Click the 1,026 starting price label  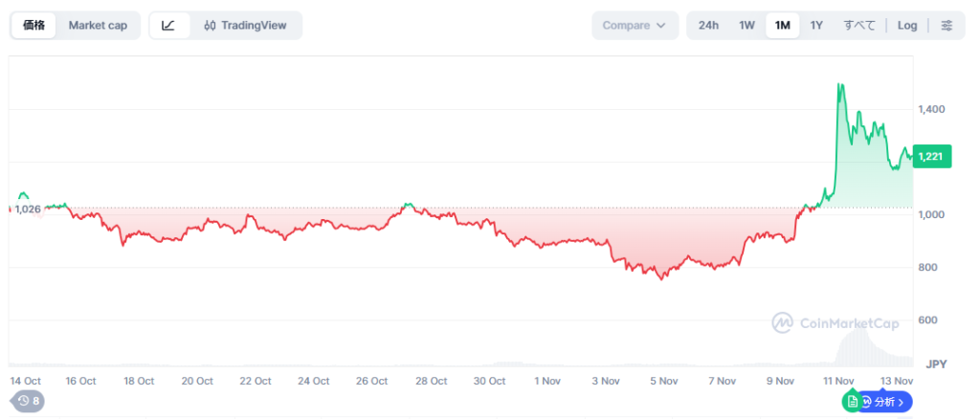click(x=28, y=209)
